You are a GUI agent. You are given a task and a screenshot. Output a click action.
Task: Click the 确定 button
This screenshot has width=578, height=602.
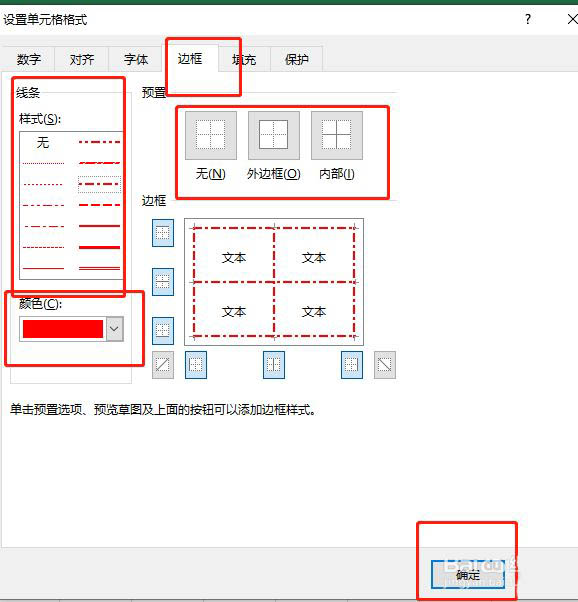point(468,574)
